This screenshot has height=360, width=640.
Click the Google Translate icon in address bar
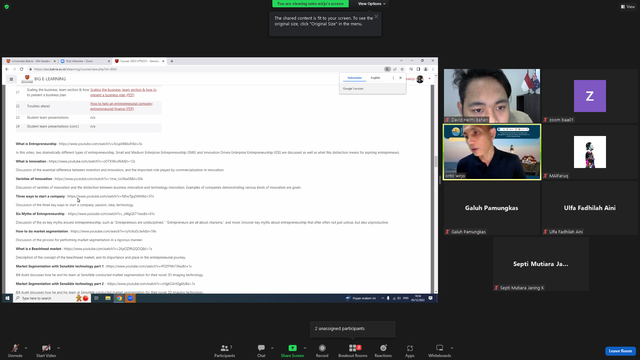click(x=387, y=69)
